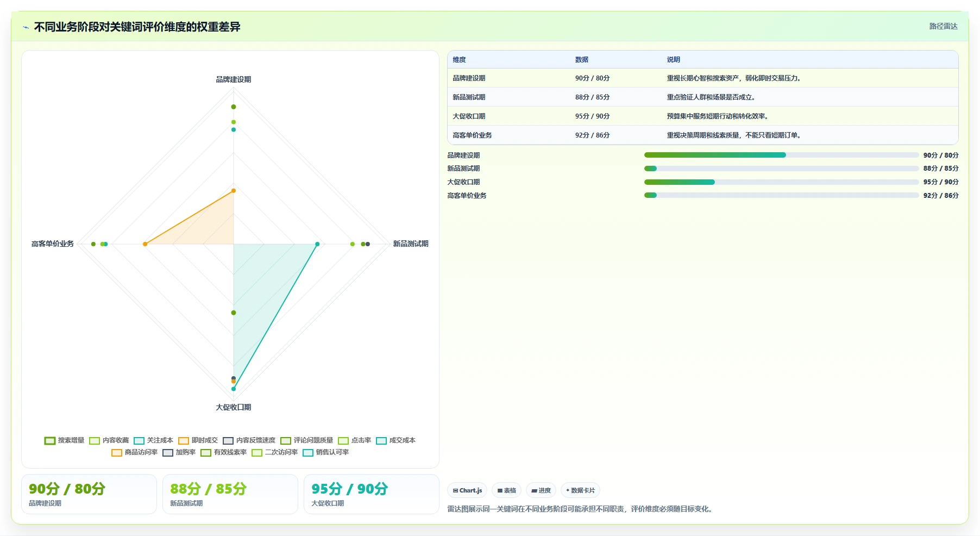Viewport: 980px width, 536px height.
Task: Click the description starting 重视长期心智和搜索资产
Action: (x=735, y=78)
